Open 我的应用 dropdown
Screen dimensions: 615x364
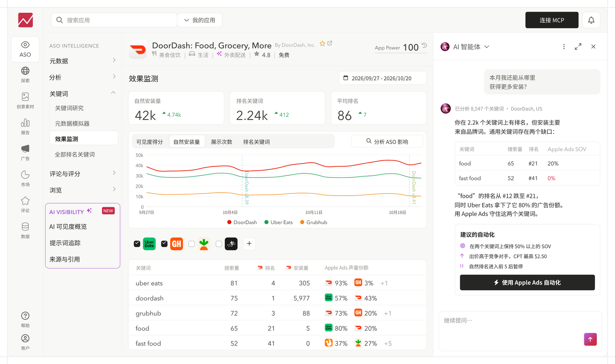point(200,20)
